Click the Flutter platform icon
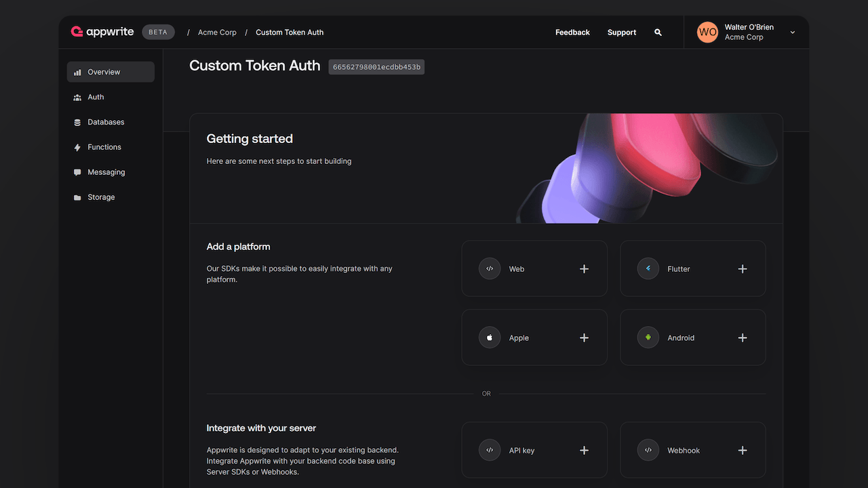The width and height of the screenshot is (868, 488). click(648, 268)
